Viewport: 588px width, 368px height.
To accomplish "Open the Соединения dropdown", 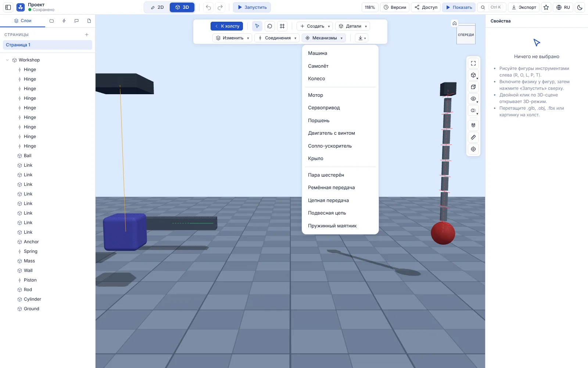I will pyautogui.click(x=277, y=38).
